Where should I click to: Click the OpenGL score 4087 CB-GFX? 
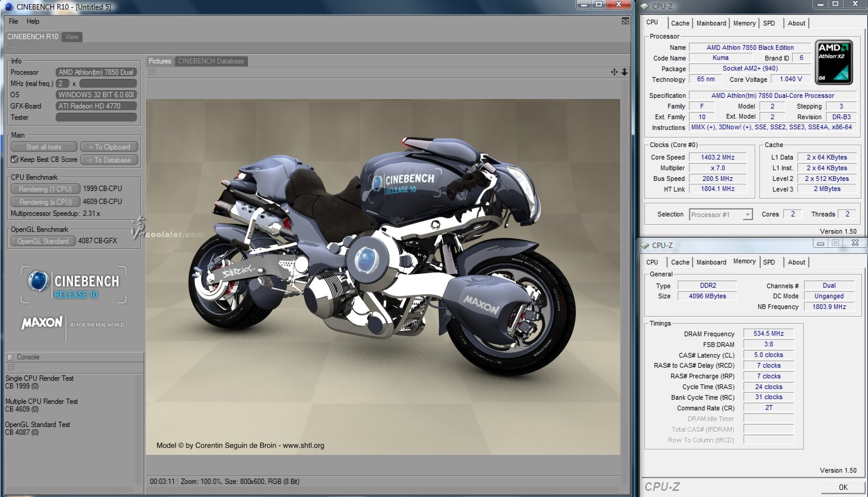click(97, 241)
